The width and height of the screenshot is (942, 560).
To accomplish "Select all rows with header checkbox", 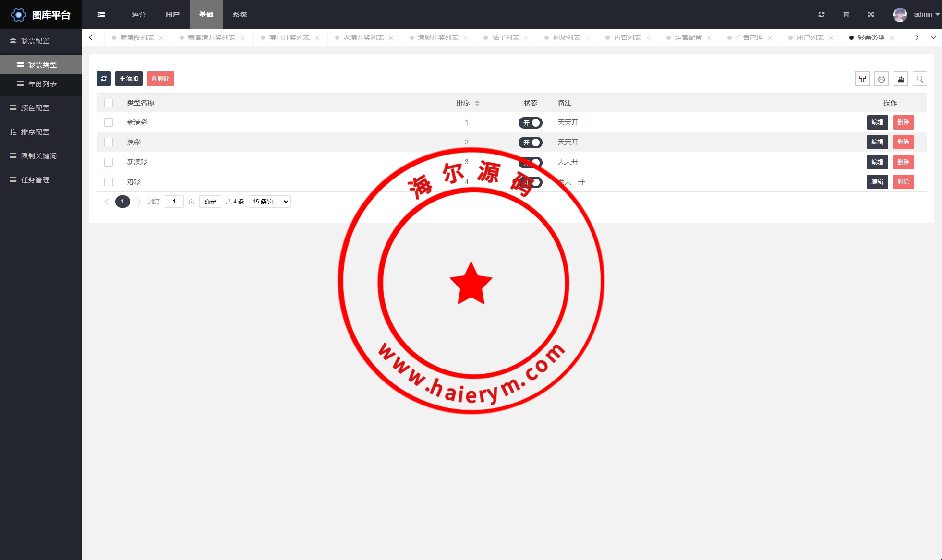I will coord(109,103).
